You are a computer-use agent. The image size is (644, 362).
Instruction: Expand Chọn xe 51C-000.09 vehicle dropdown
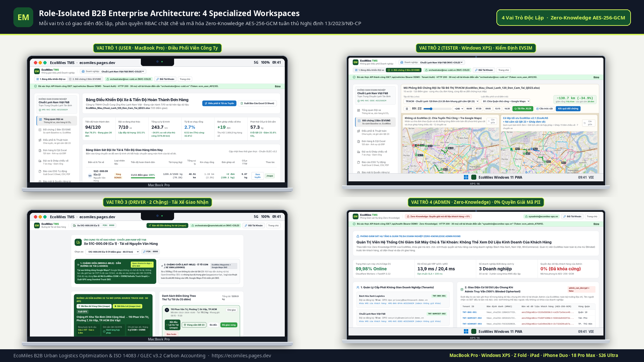tap(112, 252)
